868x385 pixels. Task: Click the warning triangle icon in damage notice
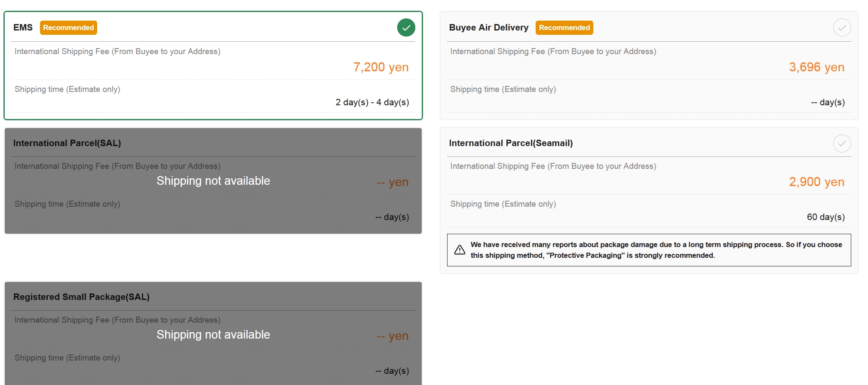pos(460,250)
